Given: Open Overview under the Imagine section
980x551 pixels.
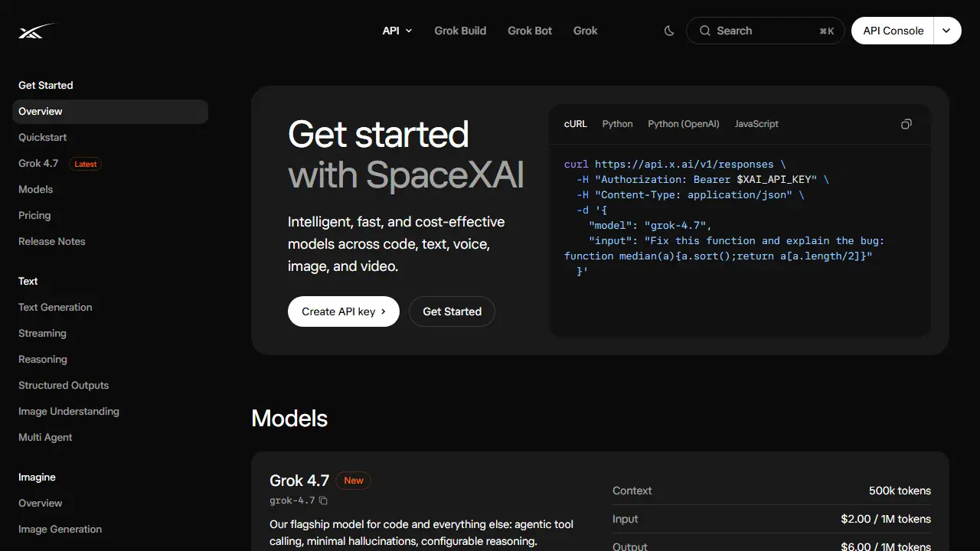Looking at the screenshot, I should click(41, 504).
